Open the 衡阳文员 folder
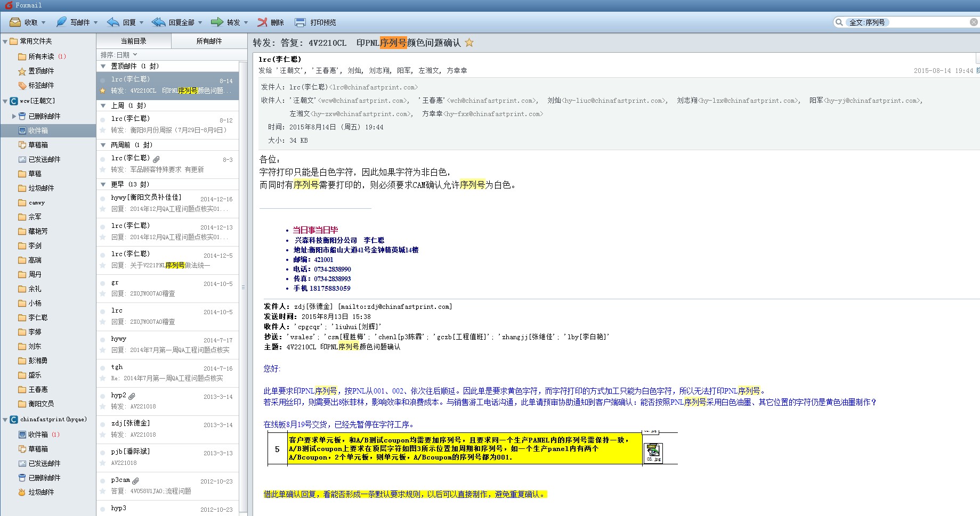This screenshot has height=516, width=980. click(36, 404)
